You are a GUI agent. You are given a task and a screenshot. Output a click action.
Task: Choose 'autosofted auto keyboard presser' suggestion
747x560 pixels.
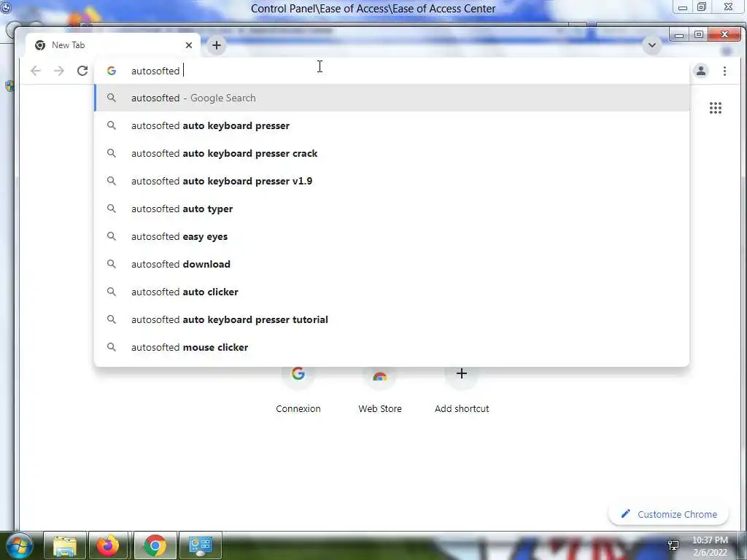pyautogui.click(x=392, y=125)
